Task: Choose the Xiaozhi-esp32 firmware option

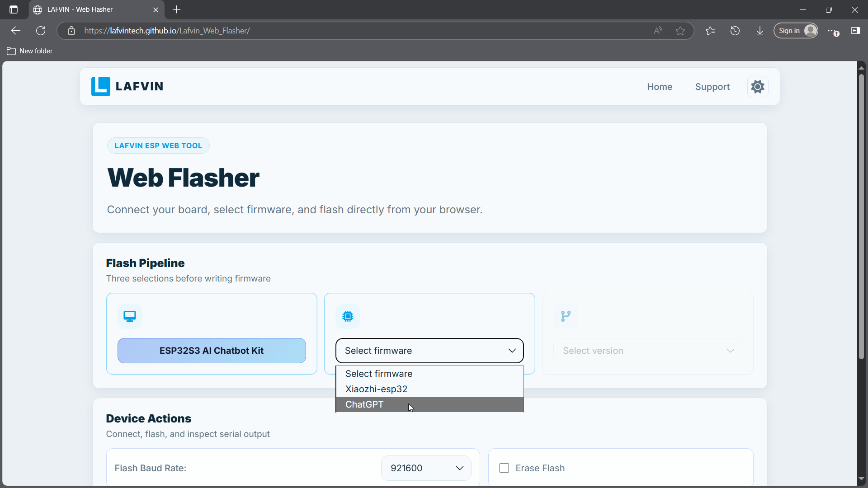Action: tap(429, 389)
